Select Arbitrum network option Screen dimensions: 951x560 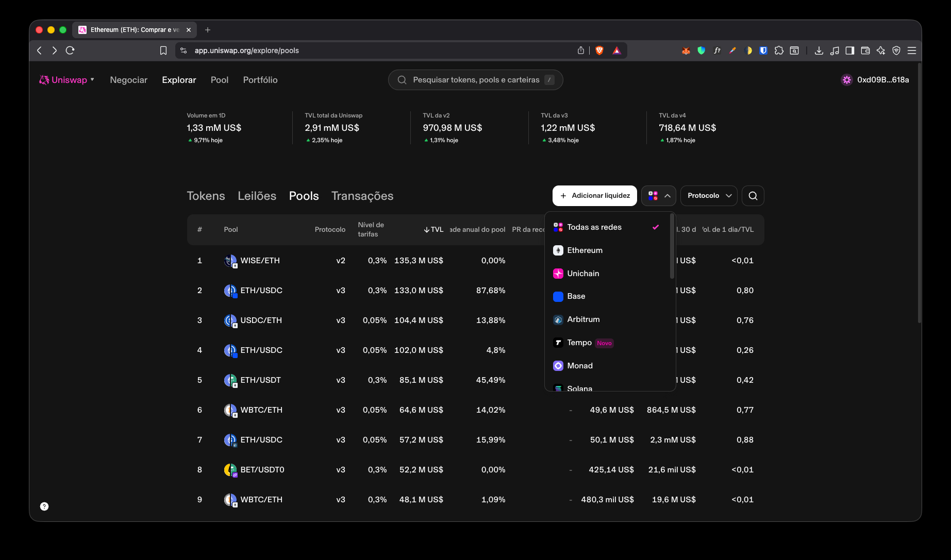(606, 319)
